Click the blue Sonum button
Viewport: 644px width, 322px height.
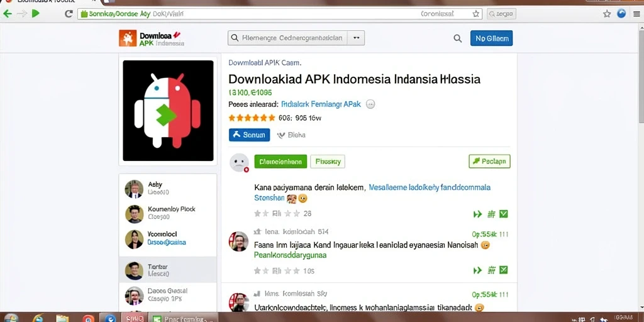tap(249, 135)
